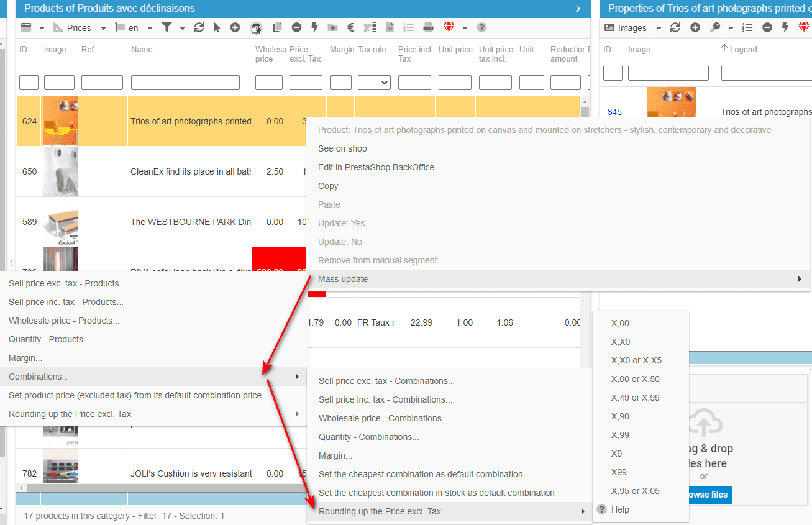Click the Name column filter field
This screenshot has height=525, width=812.
185,83
